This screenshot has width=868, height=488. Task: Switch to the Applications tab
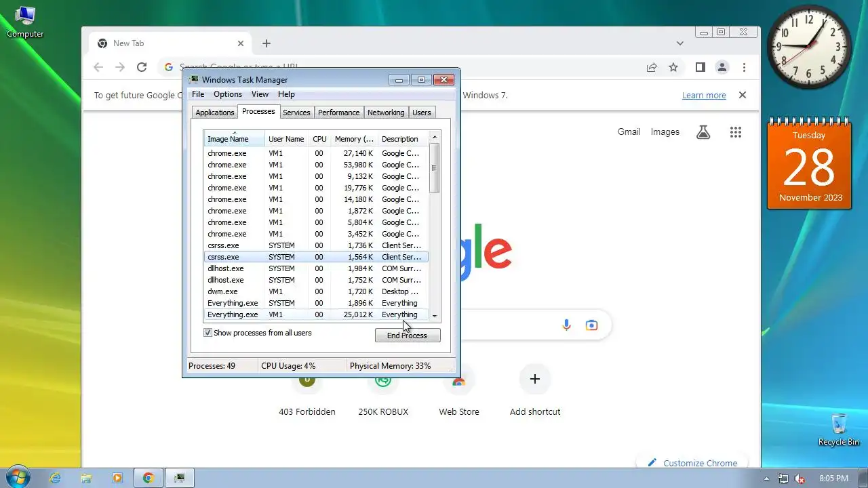(x=215, y=113)
